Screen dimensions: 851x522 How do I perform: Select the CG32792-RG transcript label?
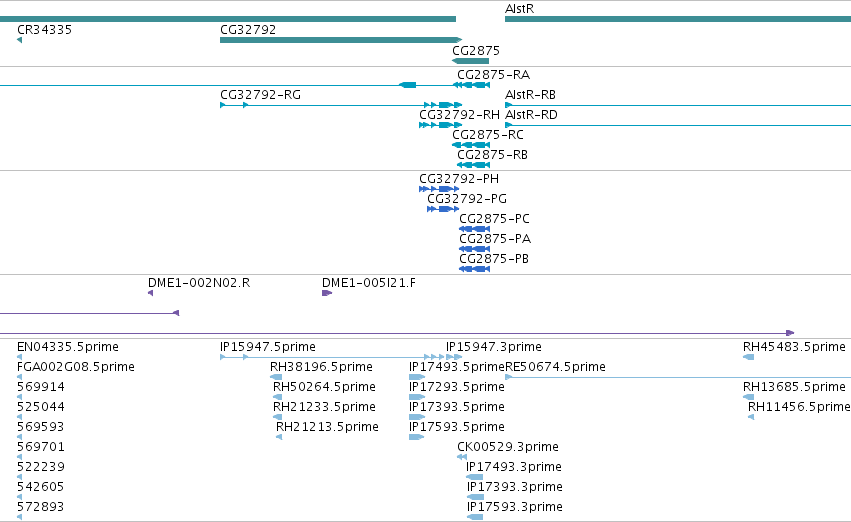261,95
